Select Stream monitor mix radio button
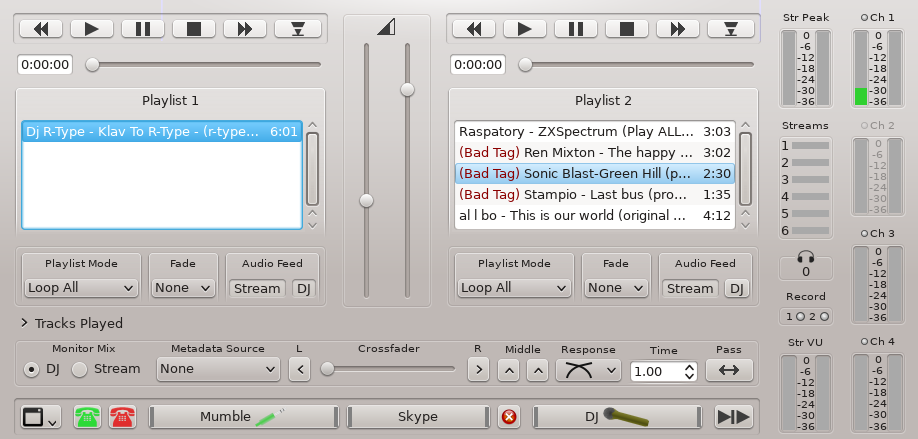The image size is (918, 439). point(80,369)
